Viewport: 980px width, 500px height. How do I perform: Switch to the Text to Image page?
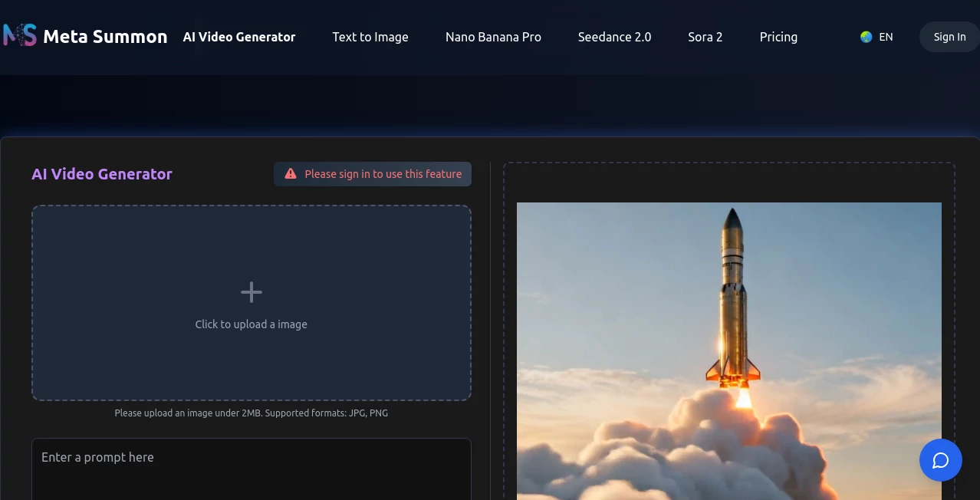pyautogui.click(x=370, y=37)
